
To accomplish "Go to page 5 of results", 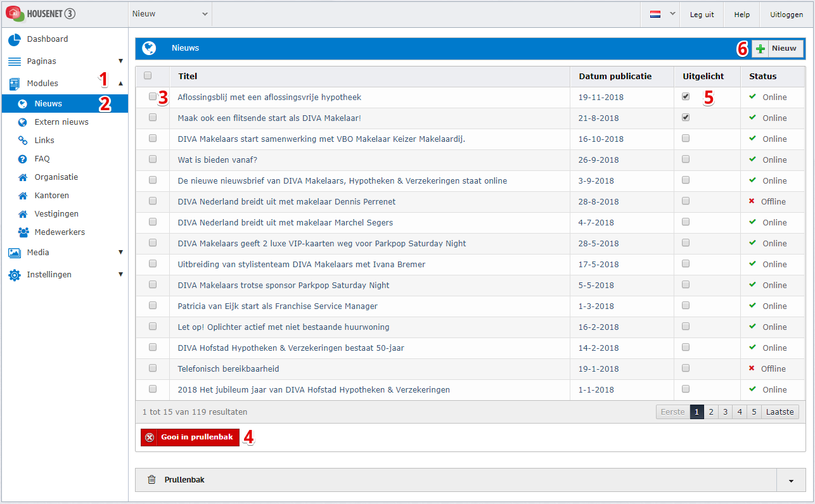I will (x=754, y=412).
